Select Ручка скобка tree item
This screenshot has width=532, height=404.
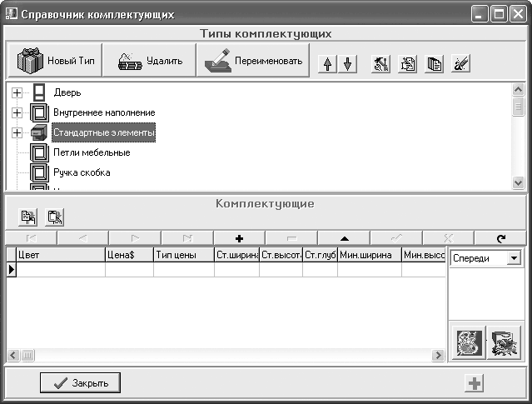click(x=82, y=172)
